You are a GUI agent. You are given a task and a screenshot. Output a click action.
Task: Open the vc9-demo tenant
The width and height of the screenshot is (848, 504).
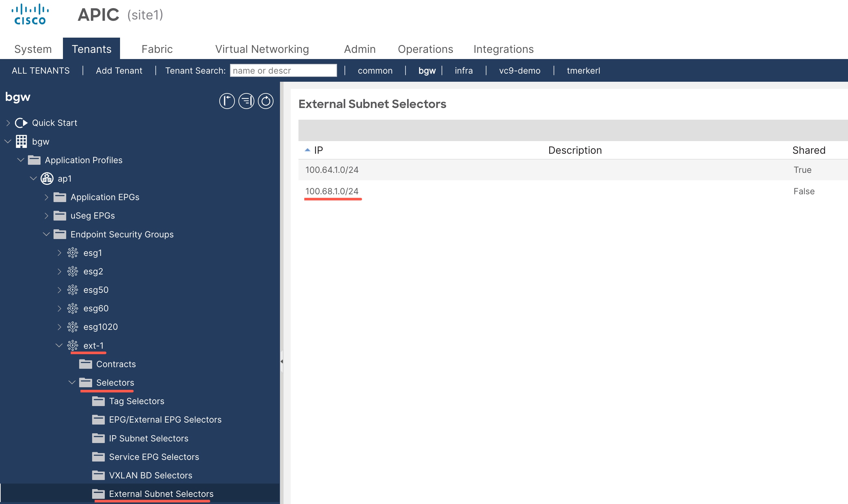point(520,71)
